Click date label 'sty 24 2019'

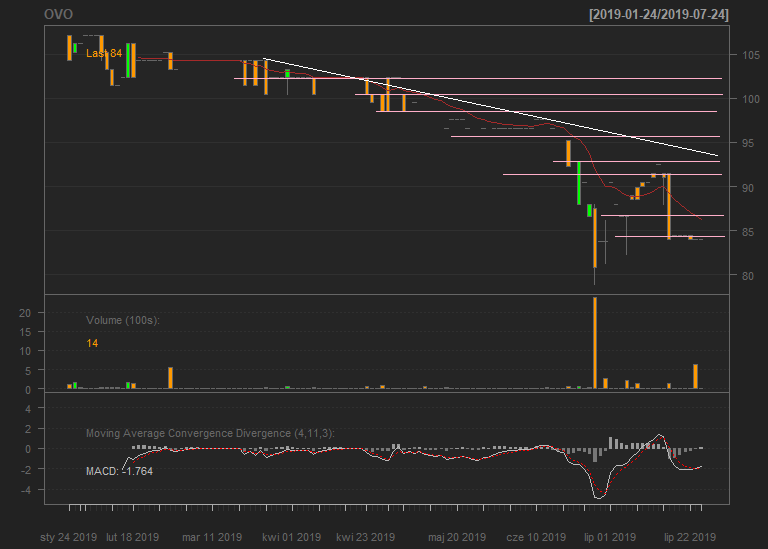[x=69, y=537]
